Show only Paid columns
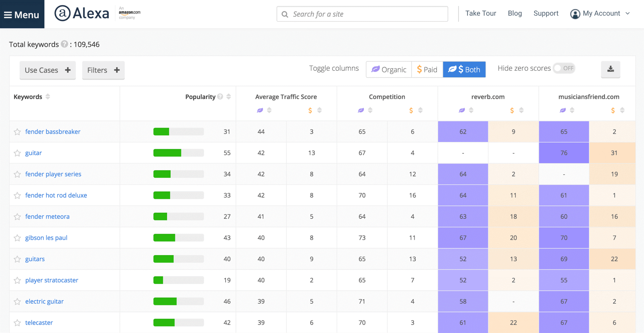 [427, 69]
